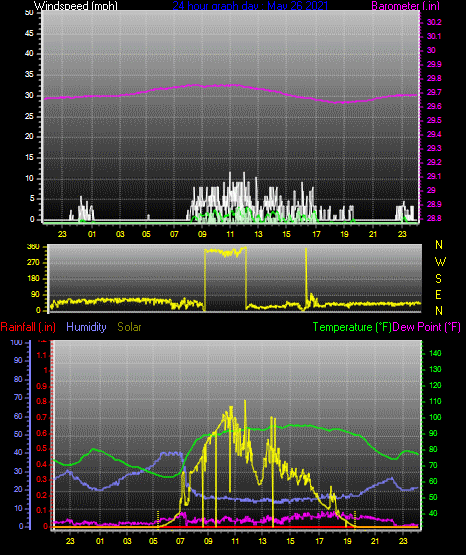Click the 0.7 rainfall scale value
The image size is (466, 555).
42,418
